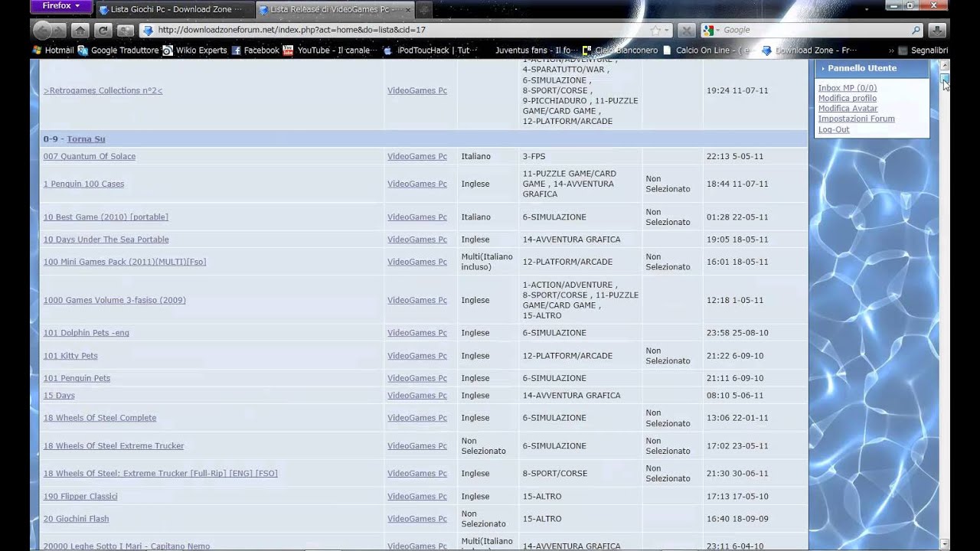Open the Modifica Avatar link

coord(848,109)
